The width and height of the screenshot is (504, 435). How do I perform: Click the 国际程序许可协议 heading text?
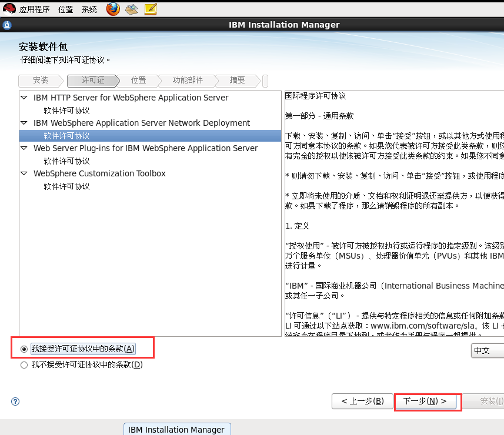coord(315,96)
